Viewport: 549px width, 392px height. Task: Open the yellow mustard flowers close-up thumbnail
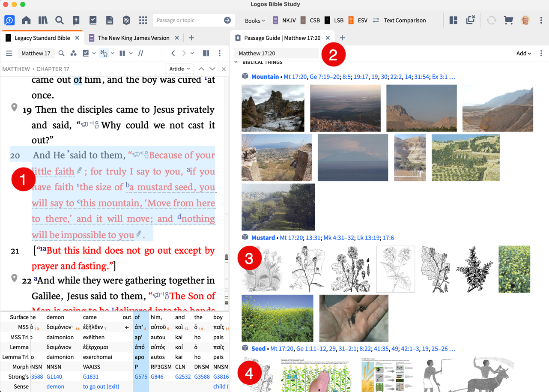coord(514,269)
